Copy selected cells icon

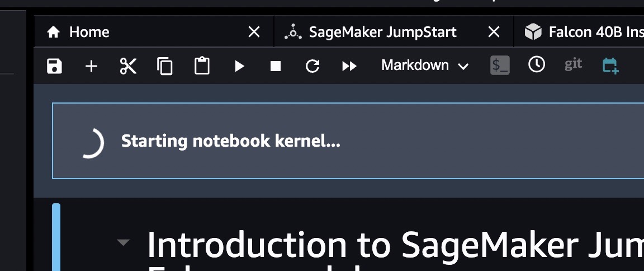click(x=165, y=66)
